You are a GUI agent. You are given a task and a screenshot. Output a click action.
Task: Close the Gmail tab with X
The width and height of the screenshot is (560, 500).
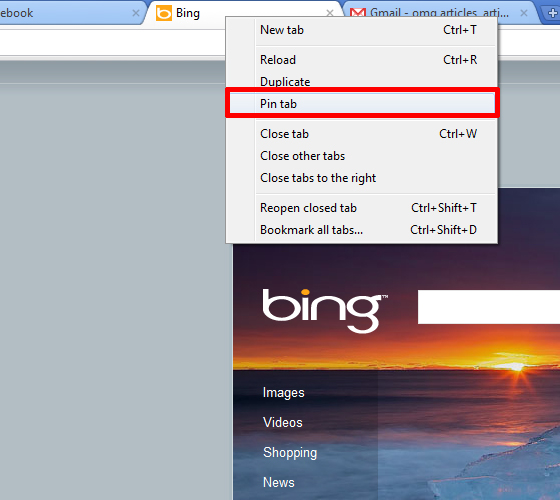(x=524, y=13)
